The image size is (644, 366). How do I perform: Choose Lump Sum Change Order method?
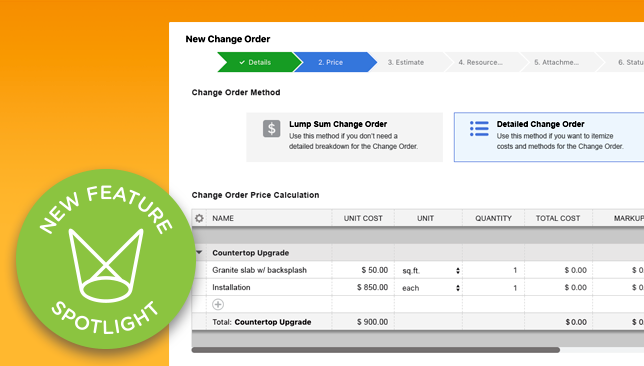345,137
